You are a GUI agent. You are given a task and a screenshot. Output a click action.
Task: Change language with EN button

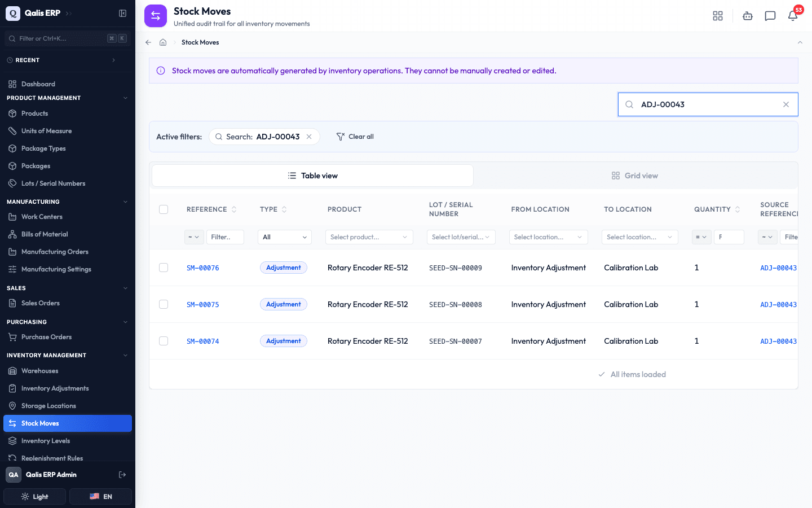[x=100, y=497]
